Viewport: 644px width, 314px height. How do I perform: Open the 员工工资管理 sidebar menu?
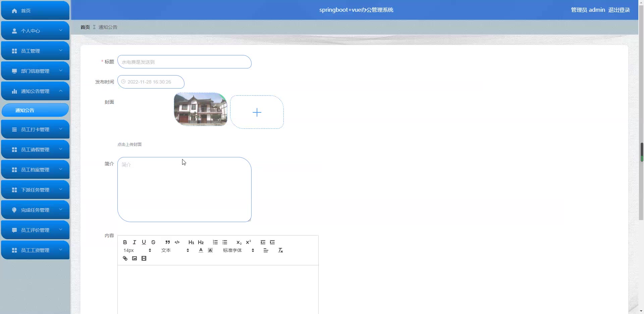[x=35, y=250]
